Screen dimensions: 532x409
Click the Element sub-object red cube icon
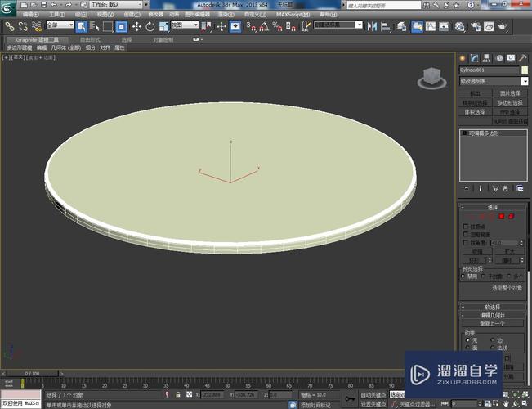[x=512, y=217]
